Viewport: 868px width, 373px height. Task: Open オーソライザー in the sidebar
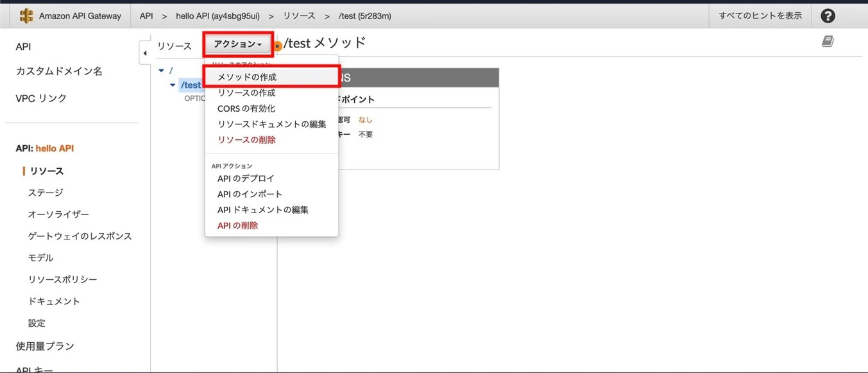click(58, 214)
